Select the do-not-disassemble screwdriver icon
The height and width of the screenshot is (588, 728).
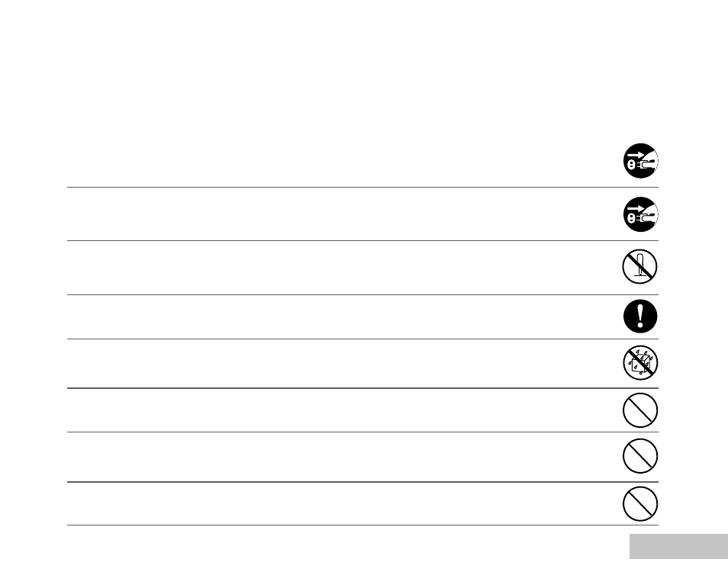click(639, 266)
